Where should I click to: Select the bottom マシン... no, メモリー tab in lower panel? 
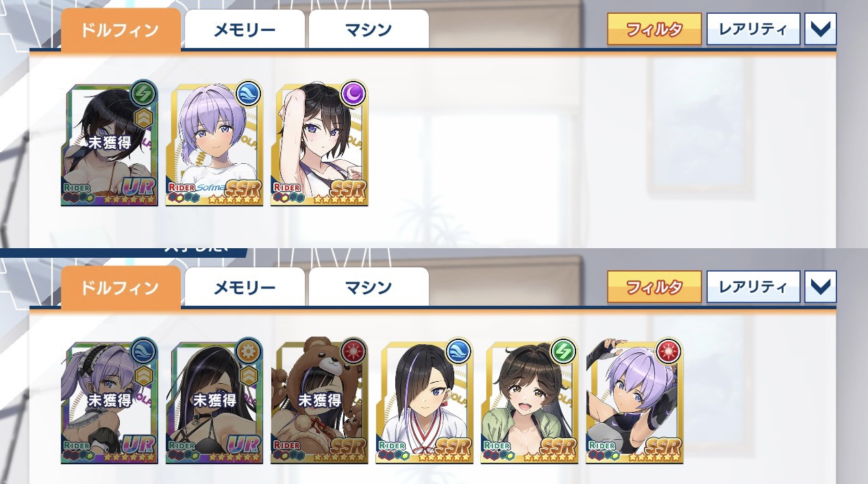(245, 287)
